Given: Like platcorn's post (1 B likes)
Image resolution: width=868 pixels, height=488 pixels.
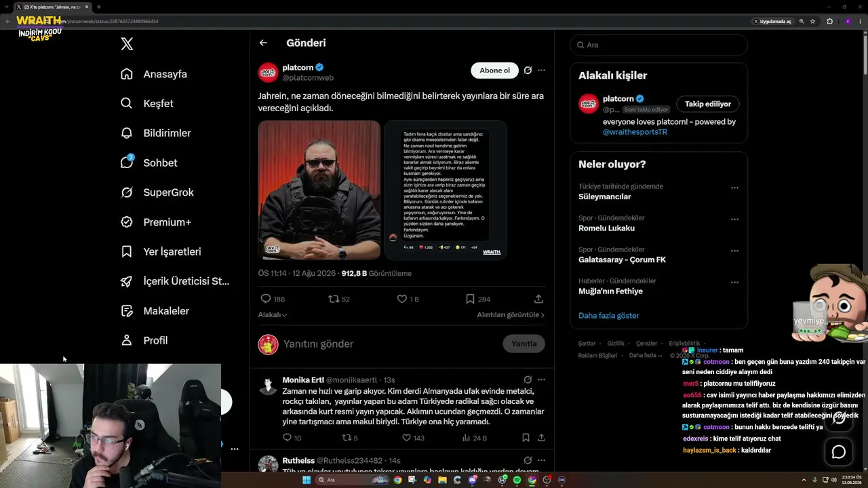Looking at the screenshot, I should (408, 299).
